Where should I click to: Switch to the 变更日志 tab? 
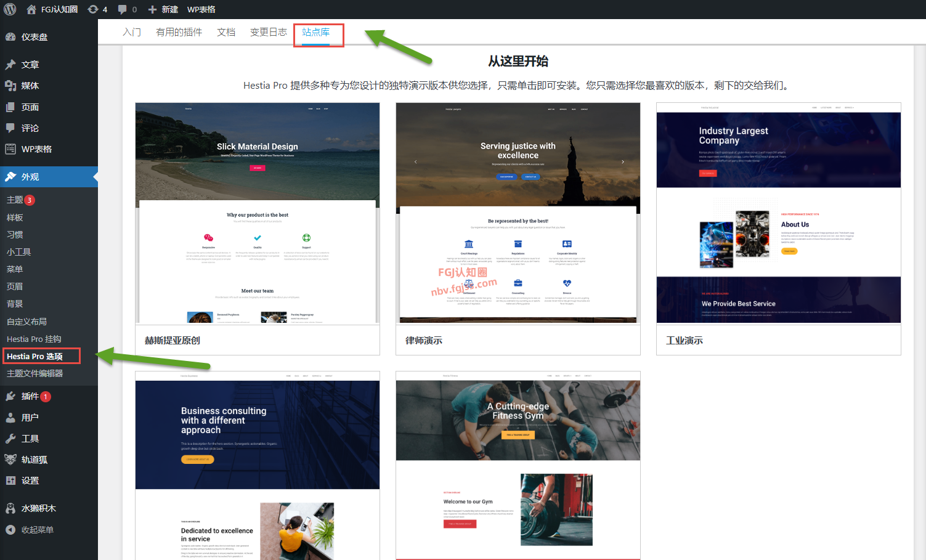coord(268,32)
